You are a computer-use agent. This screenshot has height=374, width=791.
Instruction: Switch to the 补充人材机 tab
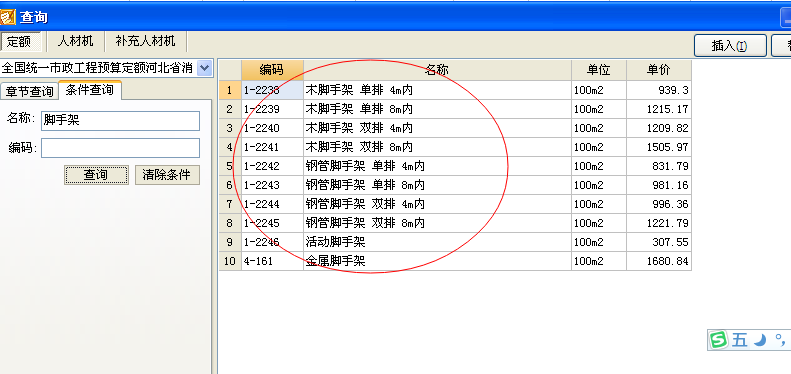[145, 41]
